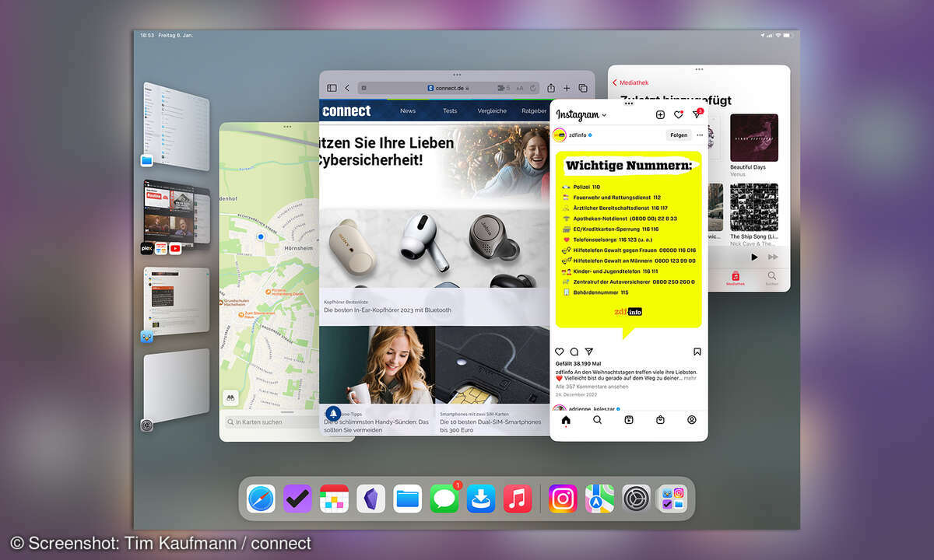Open the Obsidian app in dock
934x560 pixels.
pos(371,498)
